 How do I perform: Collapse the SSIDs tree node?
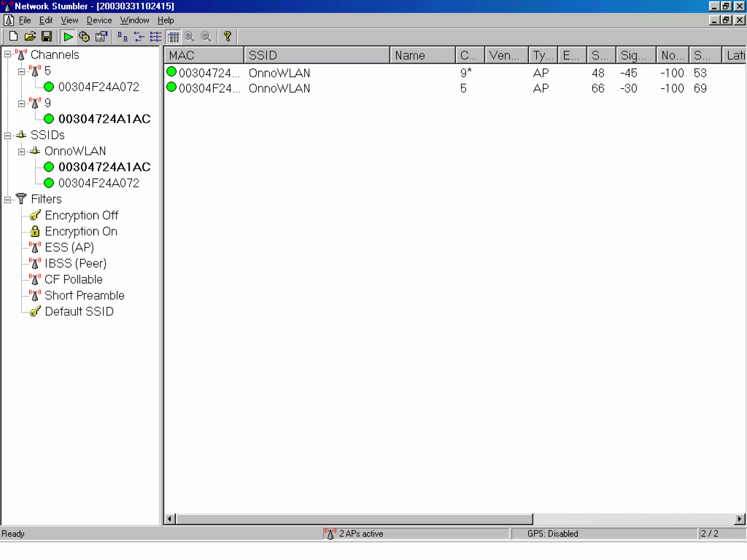8,136
